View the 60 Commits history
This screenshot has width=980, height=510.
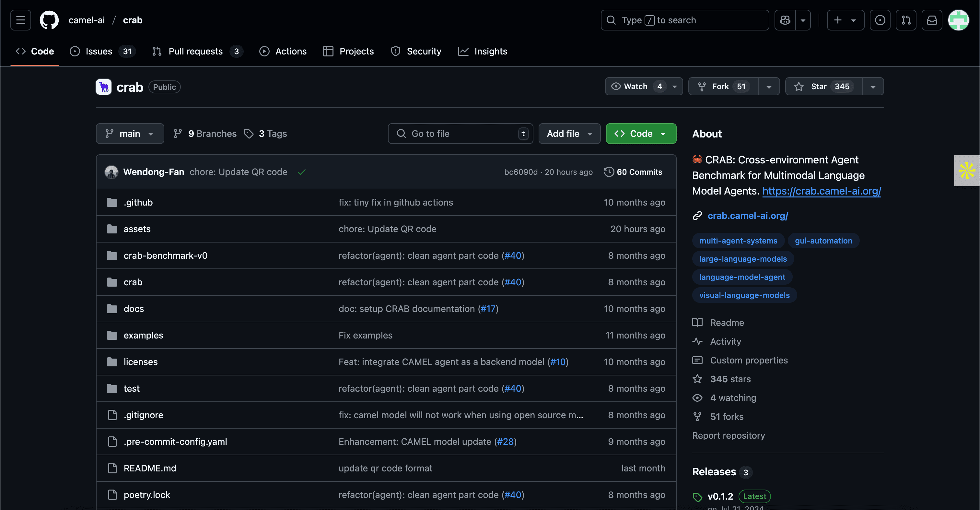pos(633,172)
